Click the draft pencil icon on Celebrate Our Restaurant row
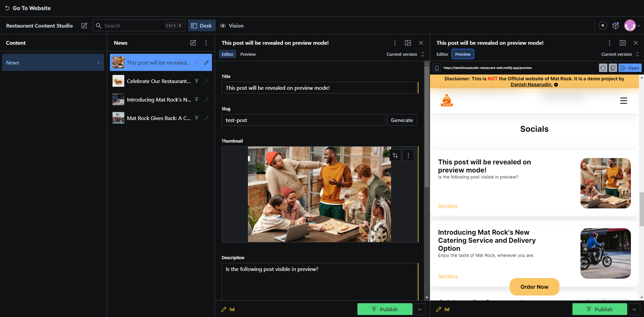 tap(207, 81)
